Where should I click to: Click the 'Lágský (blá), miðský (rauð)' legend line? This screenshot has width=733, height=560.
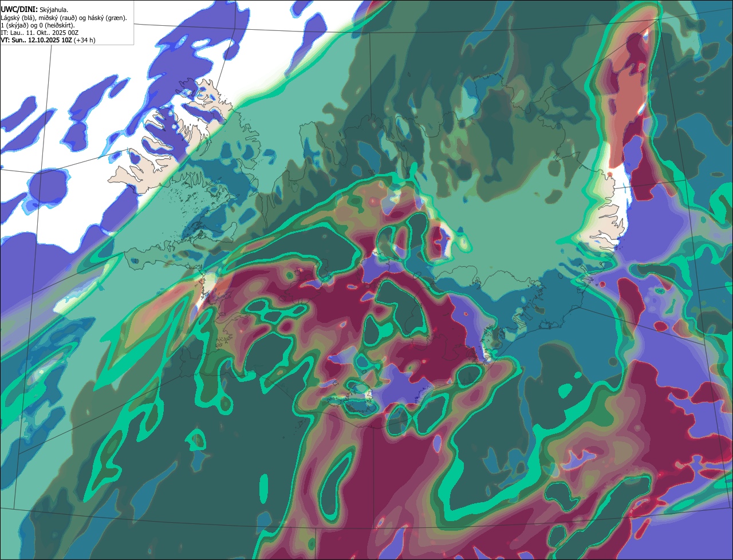click(64, 18)
